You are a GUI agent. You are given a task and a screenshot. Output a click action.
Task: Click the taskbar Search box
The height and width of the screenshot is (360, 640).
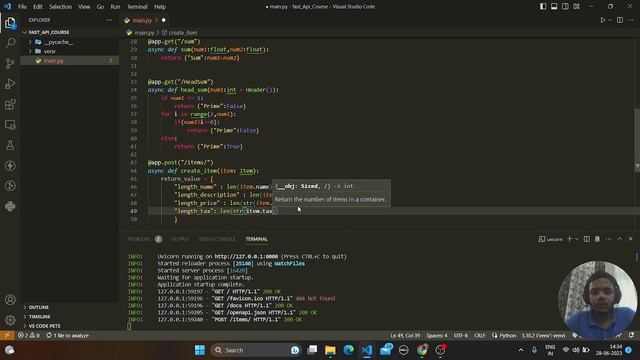click(x=256, y=350)
